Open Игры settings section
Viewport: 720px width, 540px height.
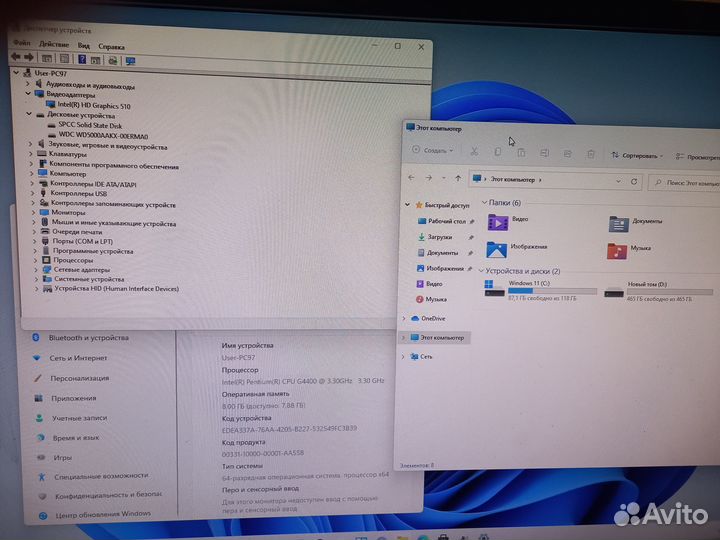click(54, 457)
